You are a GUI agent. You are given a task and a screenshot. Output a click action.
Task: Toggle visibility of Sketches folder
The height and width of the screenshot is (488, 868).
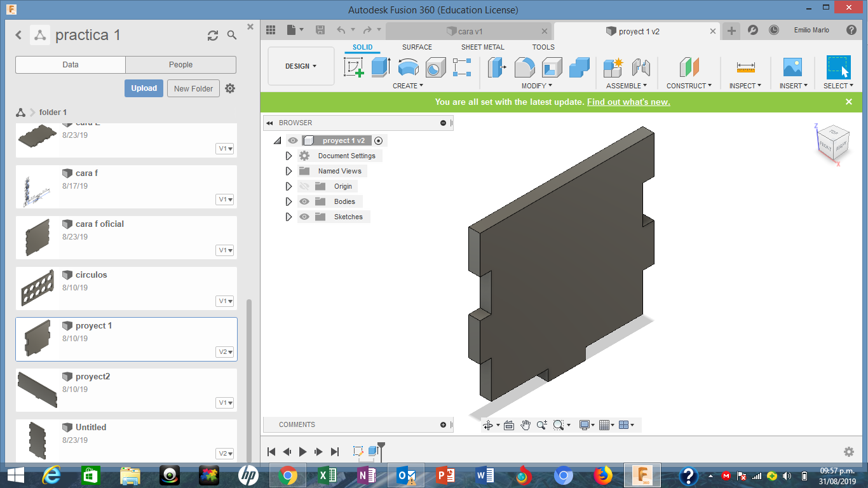click(304, 217)
